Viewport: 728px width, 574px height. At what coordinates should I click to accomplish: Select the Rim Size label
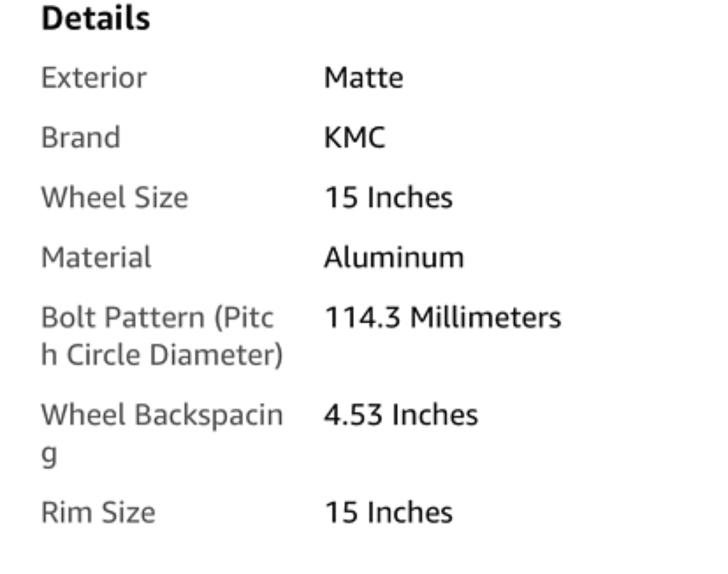coord(98,512)
